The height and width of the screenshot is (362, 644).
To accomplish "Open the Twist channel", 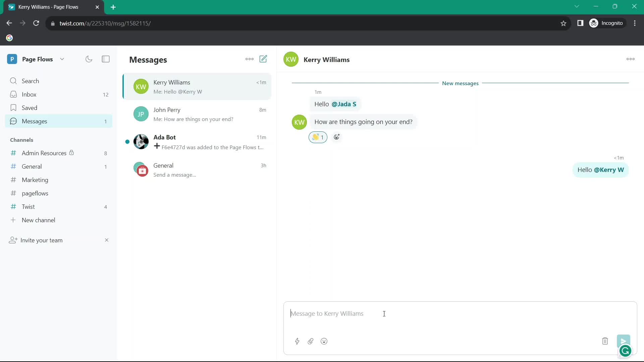I will [59, 207].
